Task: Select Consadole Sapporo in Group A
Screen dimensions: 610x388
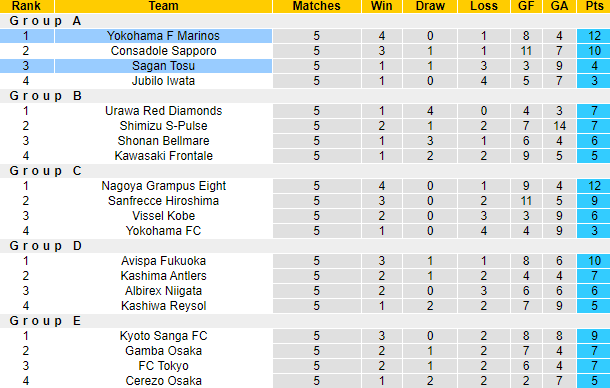Action: (x=163, y=51)
